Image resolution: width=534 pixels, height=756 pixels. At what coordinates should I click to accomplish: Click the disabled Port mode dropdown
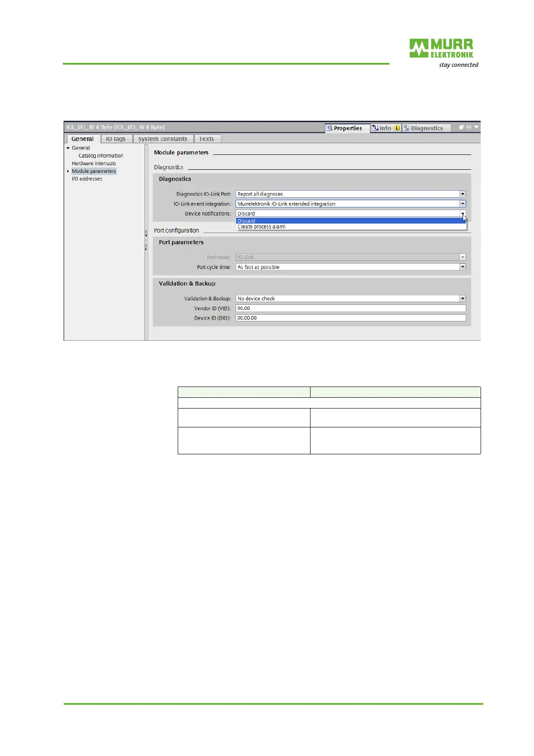pos(350,257)
